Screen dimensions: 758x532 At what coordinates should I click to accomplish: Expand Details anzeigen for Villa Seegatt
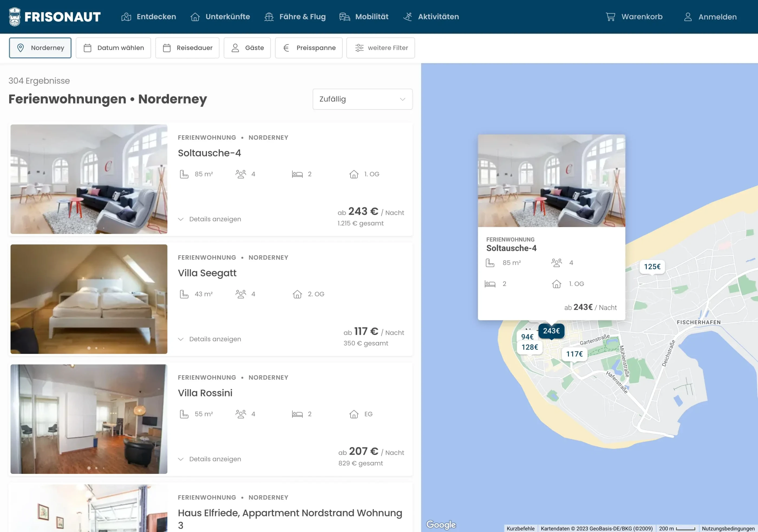[x=210, y=339]
